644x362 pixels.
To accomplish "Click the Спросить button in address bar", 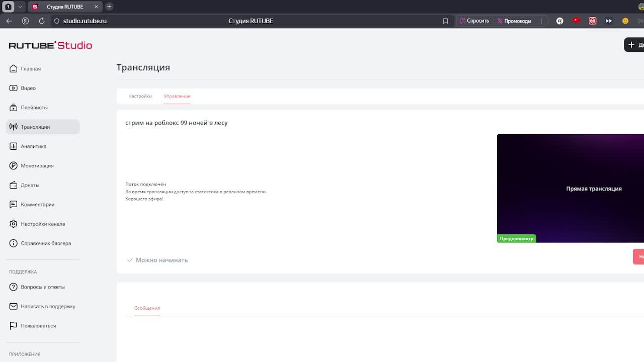I will 474,21.
